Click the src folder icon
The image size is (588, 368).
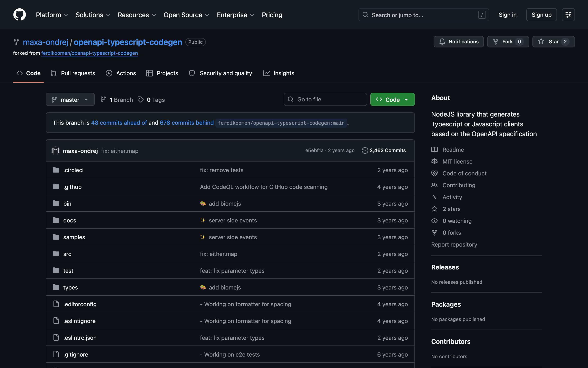coord(56,254)
